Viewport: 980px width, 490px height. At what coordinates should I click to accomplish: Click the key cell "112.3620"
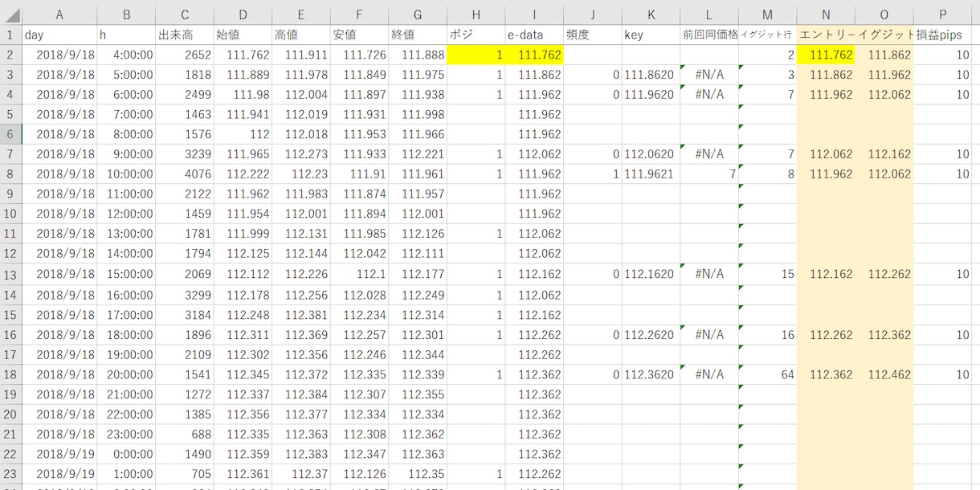click(x=651, y=374)
